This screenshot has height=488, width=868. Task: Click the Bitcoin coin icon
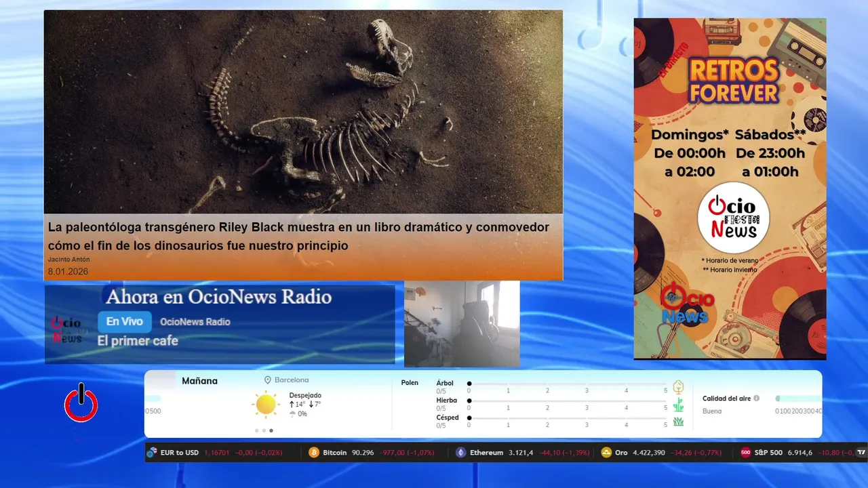point(314,453)
